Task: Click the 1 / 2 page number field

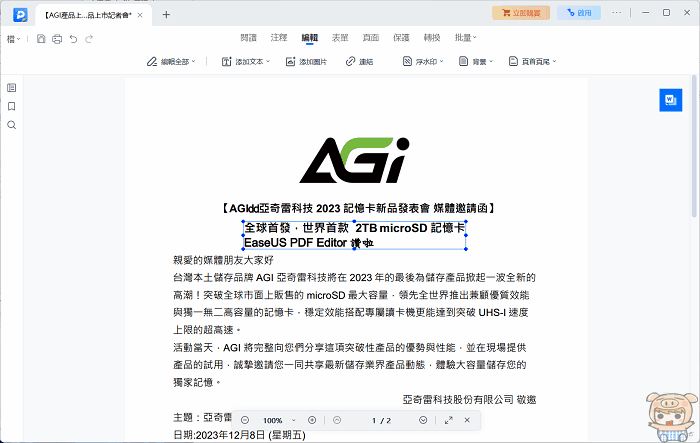Action: [x=381, y=421]
